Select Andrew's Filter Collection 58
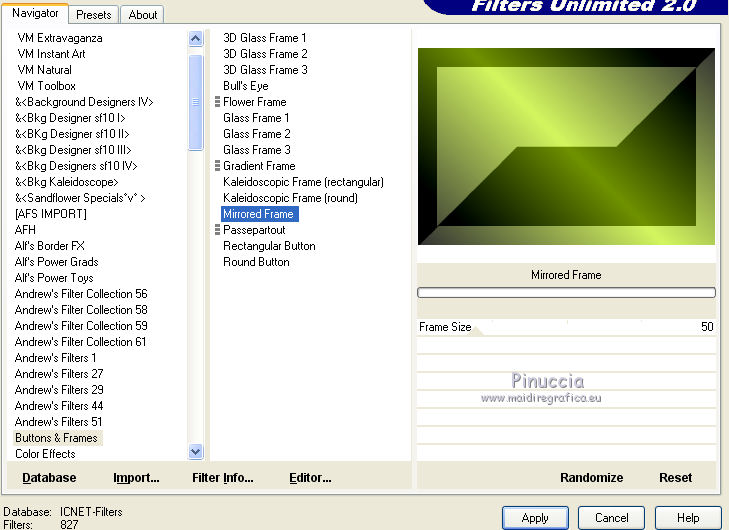This screenshot has height=530, width=729. click(x=81, y=310)
